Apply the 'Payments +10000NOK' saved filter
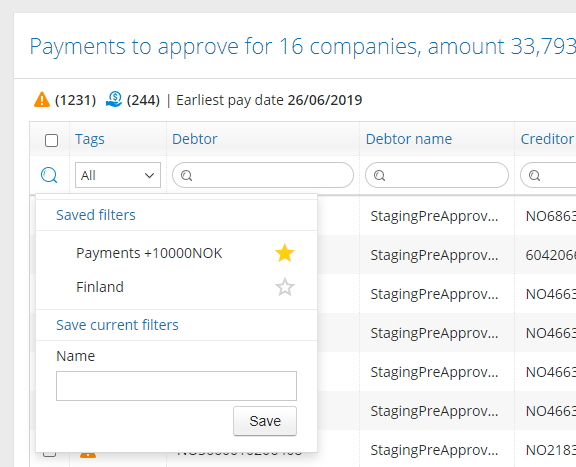Screen dimensions: 576x467 (149, 253)
